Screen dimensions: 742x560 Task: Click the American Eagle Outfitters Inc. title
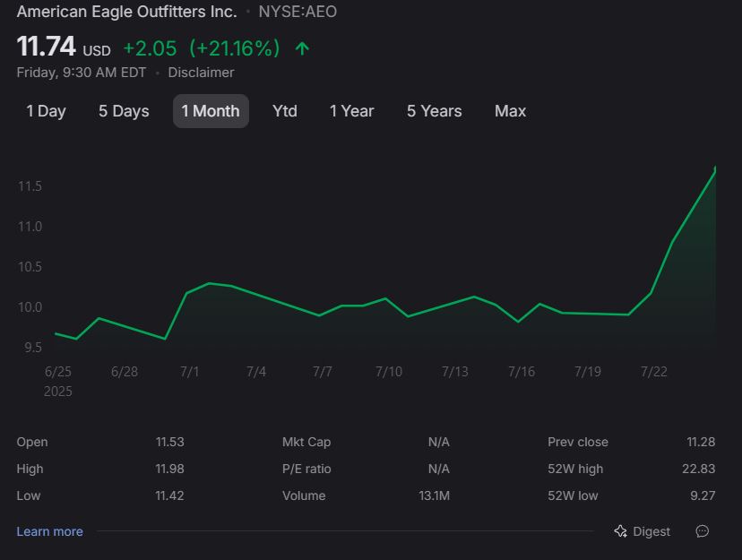click(127, 12)
